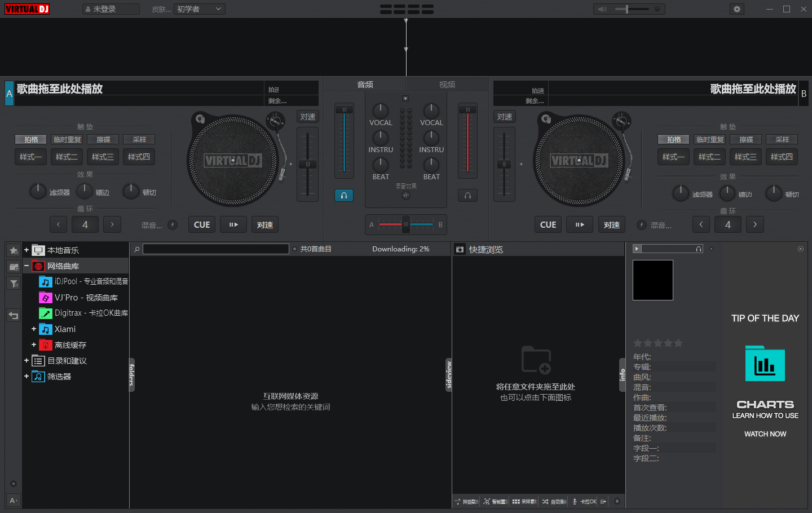Viewport: 812px width, 513px height.
Task: Switch to the 视频 mixer tab
Action: point(447,85)
